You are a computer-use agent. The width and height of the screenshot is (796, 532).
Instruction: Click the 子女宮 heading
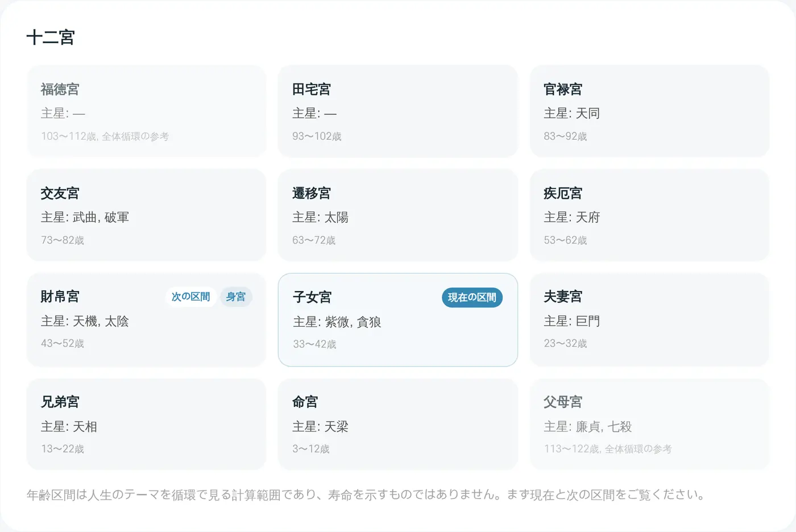(312, 297)
